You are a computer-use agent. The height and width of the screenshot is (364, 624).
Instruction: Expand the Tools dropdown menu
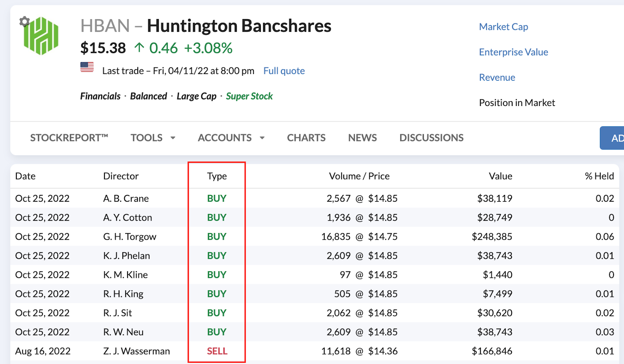pyautogui.click(x=153, y=138)
